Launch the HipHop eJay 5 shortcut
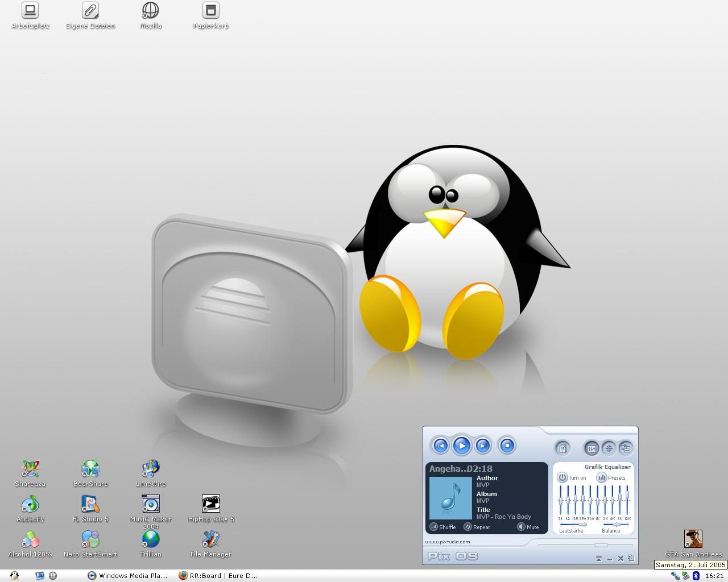This screenshot has height=582, width=728. coord(211,509)
